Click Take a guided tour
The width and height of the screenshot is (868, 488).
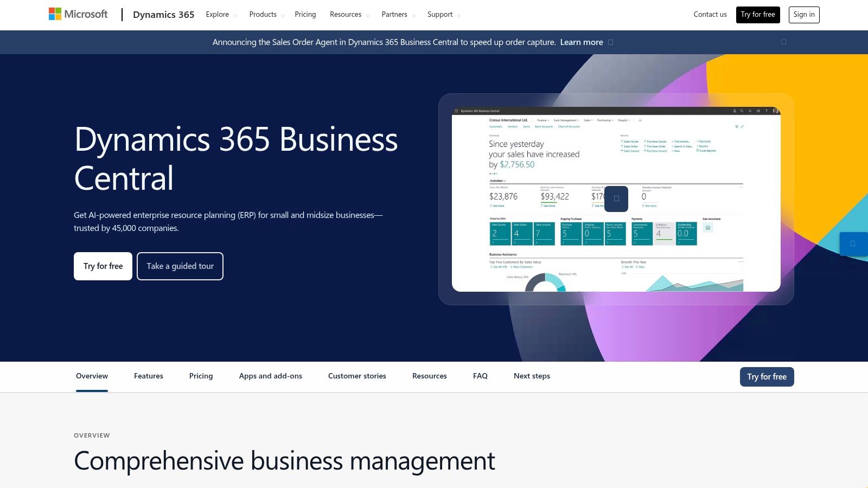coord(180,266)
